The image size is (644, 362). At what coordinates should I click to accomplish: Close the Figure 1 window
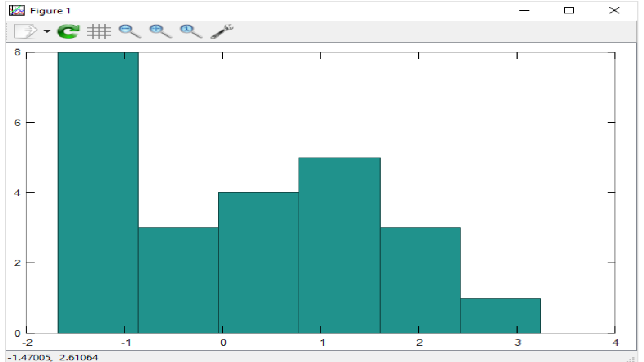[614, 11]
